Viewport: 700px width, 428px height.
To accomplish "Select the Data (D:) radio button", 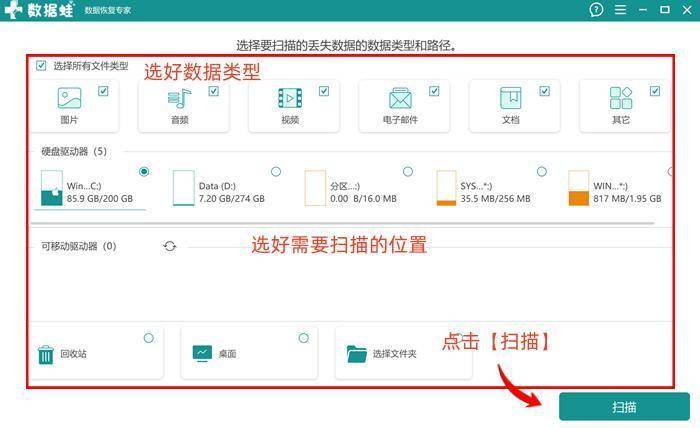I will 276,171.
